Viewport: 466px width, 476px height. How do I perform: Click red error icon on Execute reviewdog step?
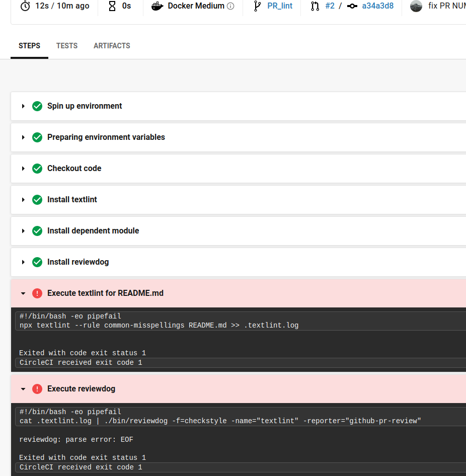pos(37,388)
